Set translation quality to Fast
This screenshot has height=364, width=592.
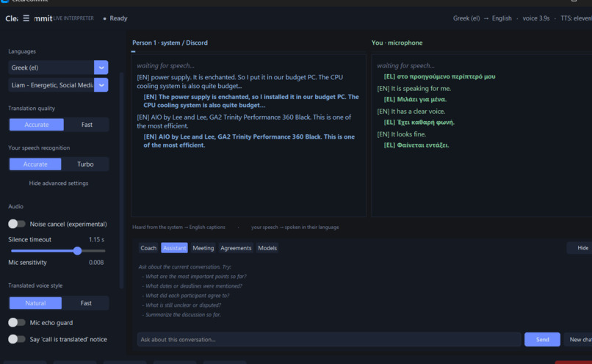tap(87, 125)
